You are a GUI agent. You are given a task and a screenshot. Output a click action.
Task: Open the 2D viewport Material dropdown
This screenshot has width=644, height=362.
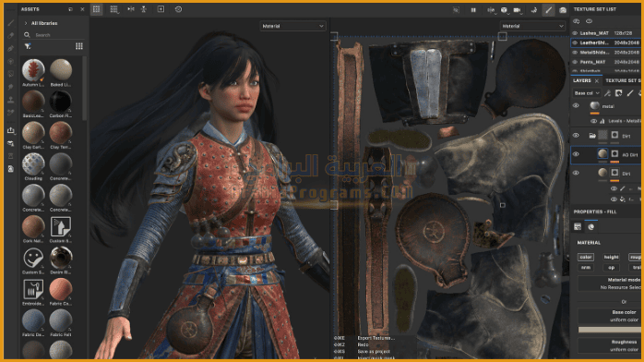point(532,26)
